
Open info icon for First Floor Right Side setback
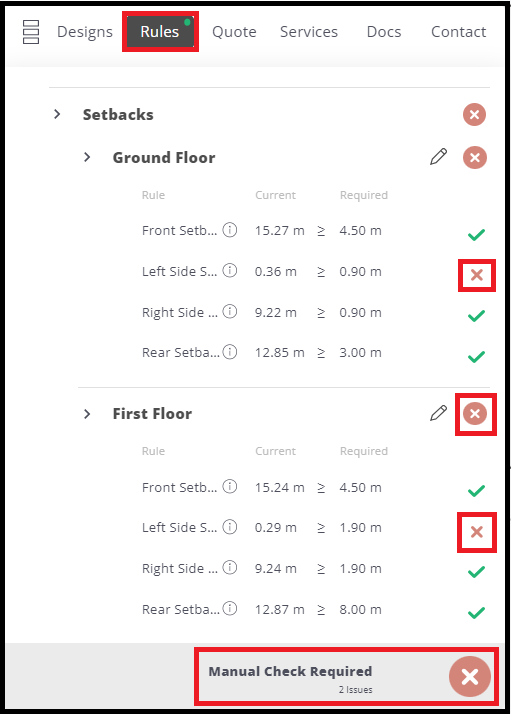point(230,568)
